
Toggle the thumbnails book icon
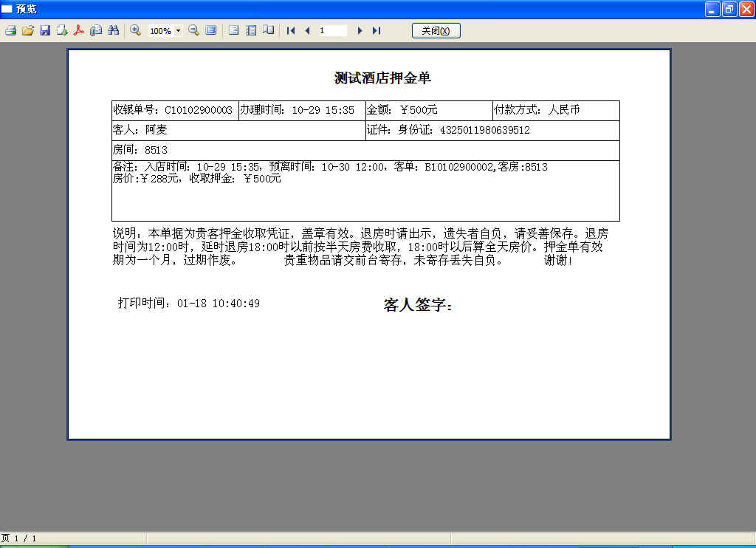point(269,30)
